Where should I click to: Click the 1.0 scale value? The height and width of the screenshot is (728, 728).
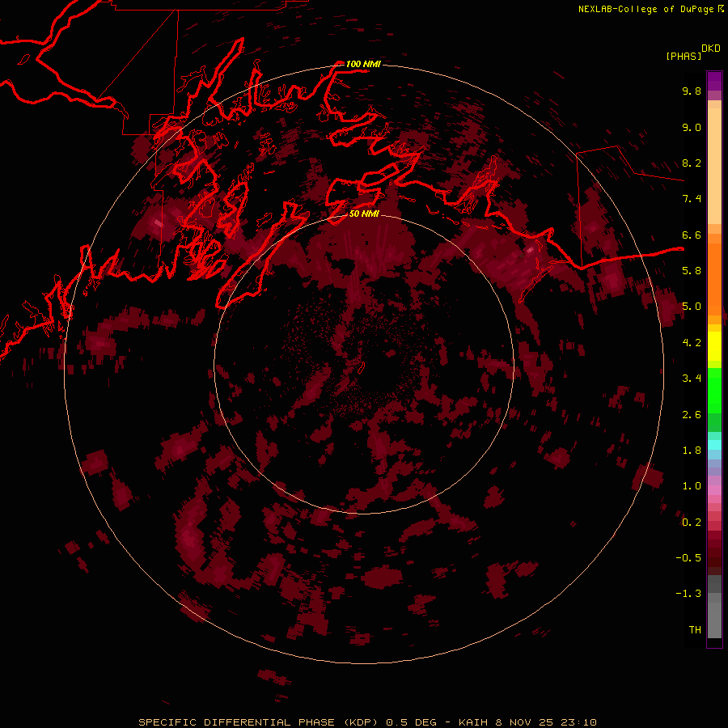click(x=692, y=486)
